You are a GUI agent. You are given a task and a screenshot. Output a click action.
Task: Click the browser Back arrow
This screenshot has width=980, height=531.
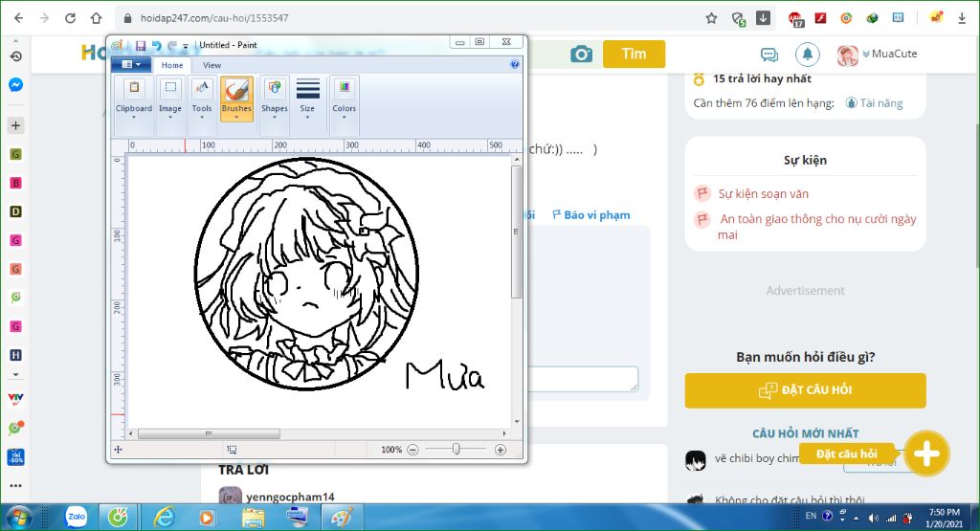click(19, 18)
